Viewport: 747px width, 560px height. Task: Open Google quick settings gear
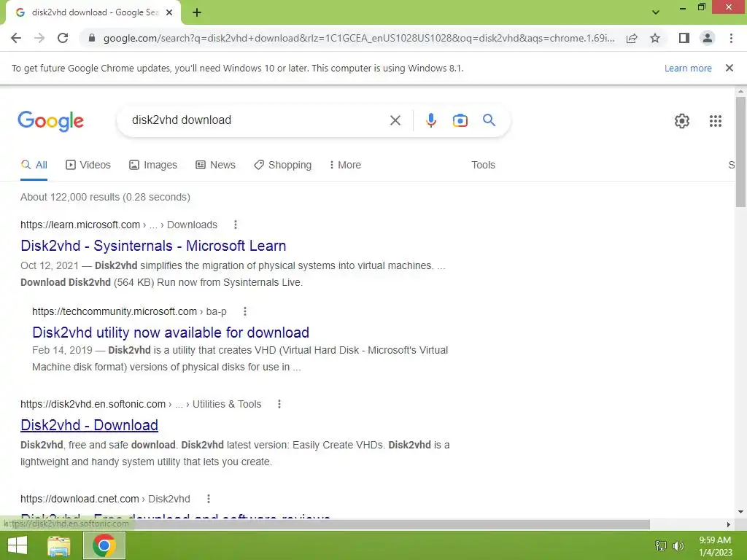point(682,121)
